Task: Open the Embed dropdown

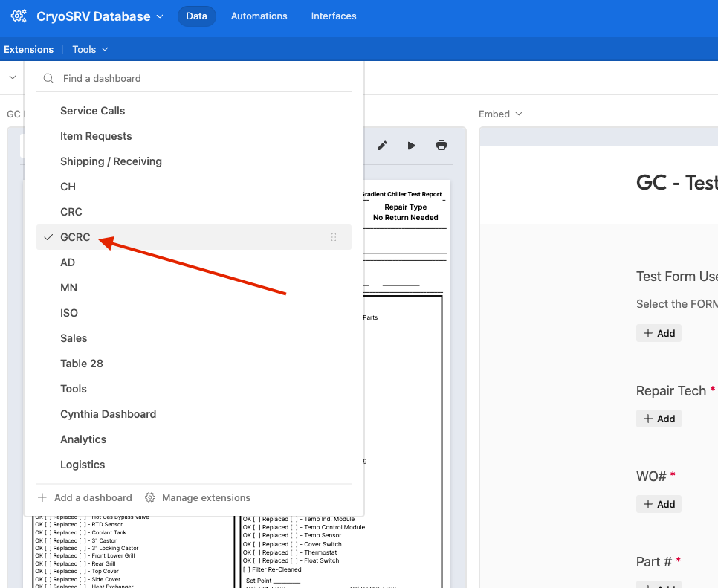Action: pos(499,114)
